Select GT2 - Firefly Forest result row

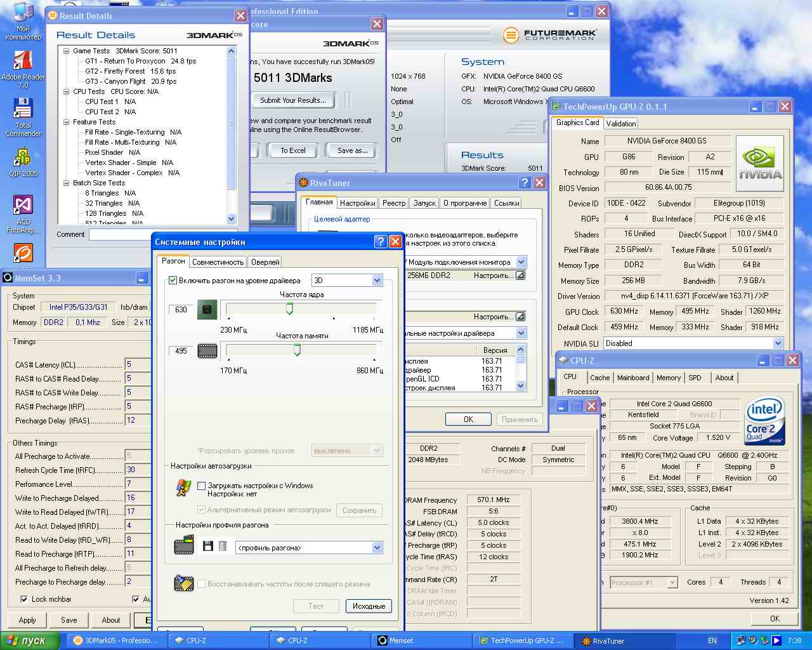130,71
